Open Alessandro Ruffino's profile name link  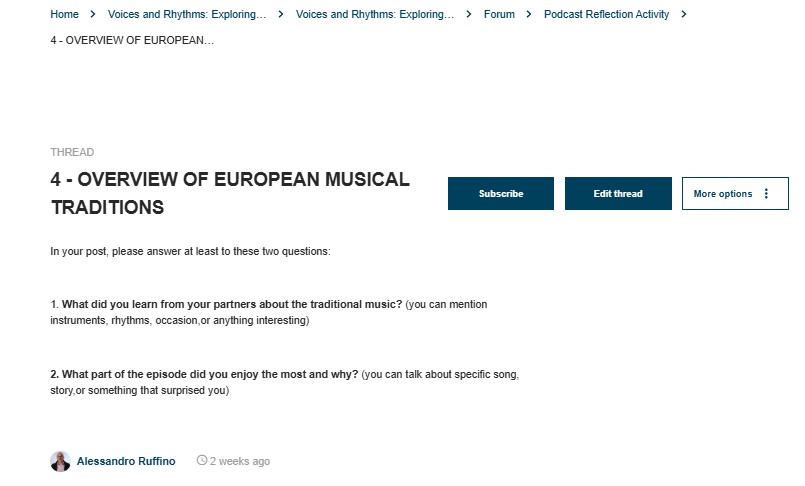126,461
